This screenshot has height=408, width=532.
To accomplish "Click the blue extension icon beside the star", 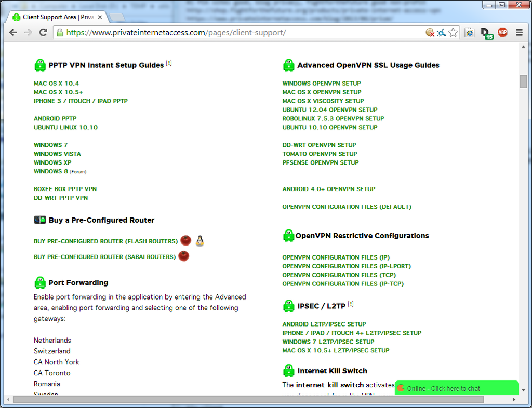I will pyautogui.click(x=442, y=33).
